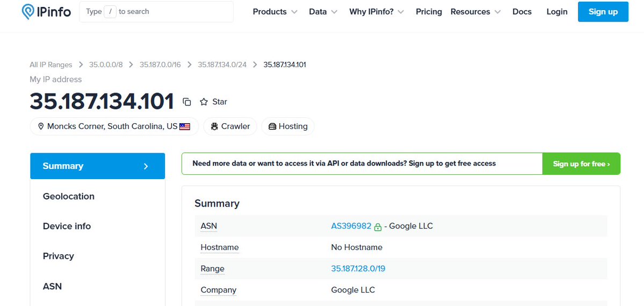The height and width of the screenshot is (306, 644).
Task: Click the Hosting tag with the server icon
Action: [x=287, y=126]
